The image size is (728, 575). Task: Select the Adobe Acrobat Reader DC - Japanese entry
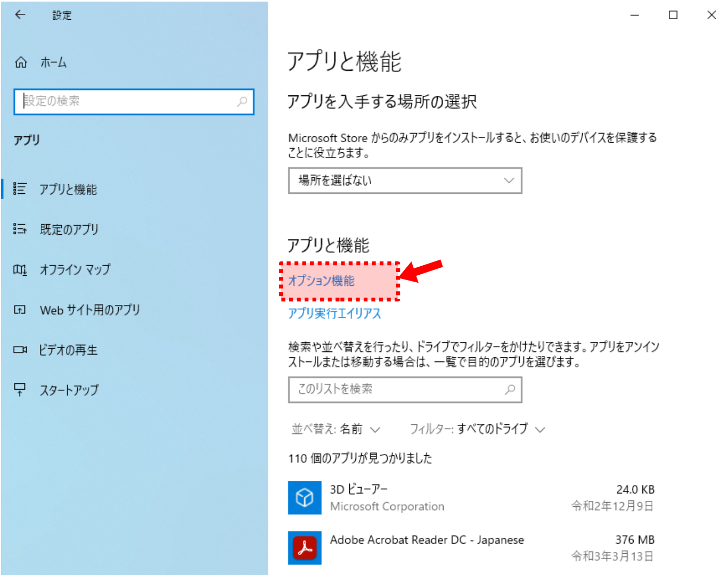click(427, 540)
